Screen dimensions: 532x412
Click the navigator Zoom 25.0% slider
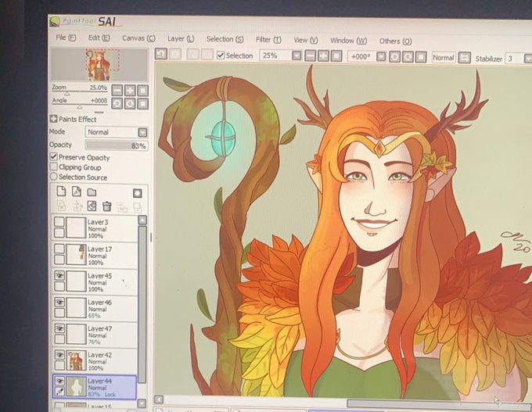(79, 90)
